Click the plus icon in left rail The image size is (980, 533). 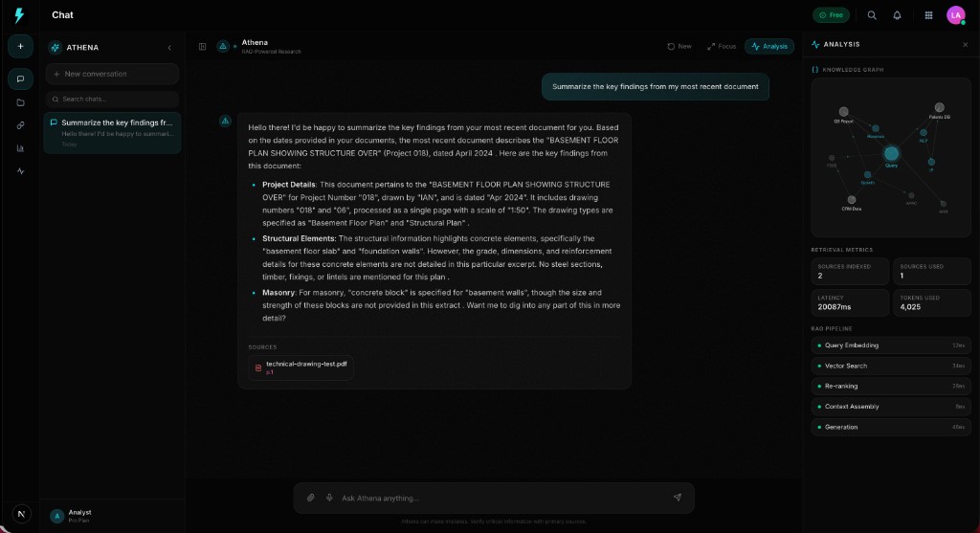tap(20, 46)
